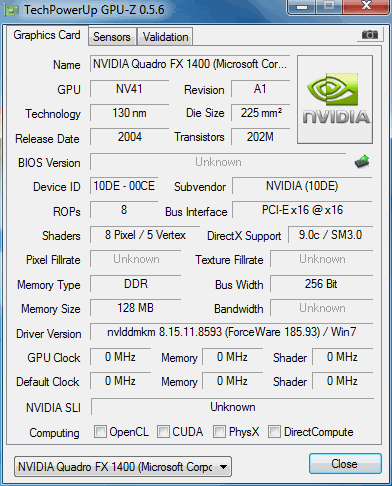Click the Driver Version label
Image resolution: width=392 pixels, height=486 pixels.
(x=49, y=334)
